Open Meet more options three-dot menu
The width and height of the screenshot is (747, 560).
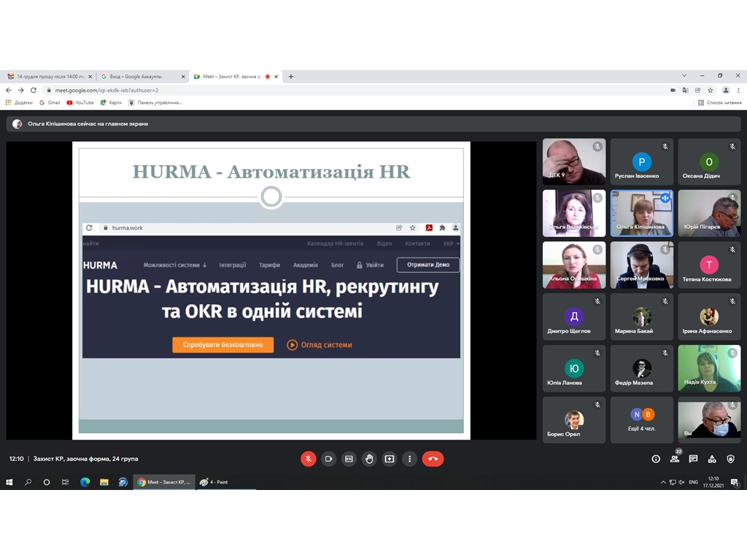(x=410, y=459)
